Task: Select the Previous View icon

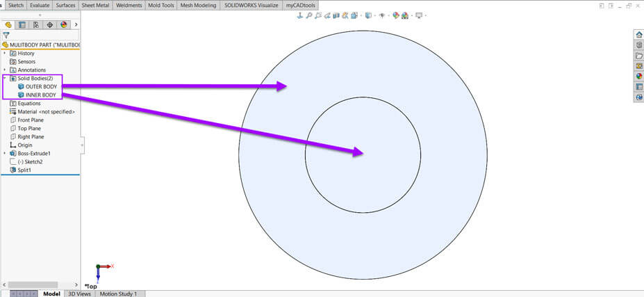Action: pos(327,15)
